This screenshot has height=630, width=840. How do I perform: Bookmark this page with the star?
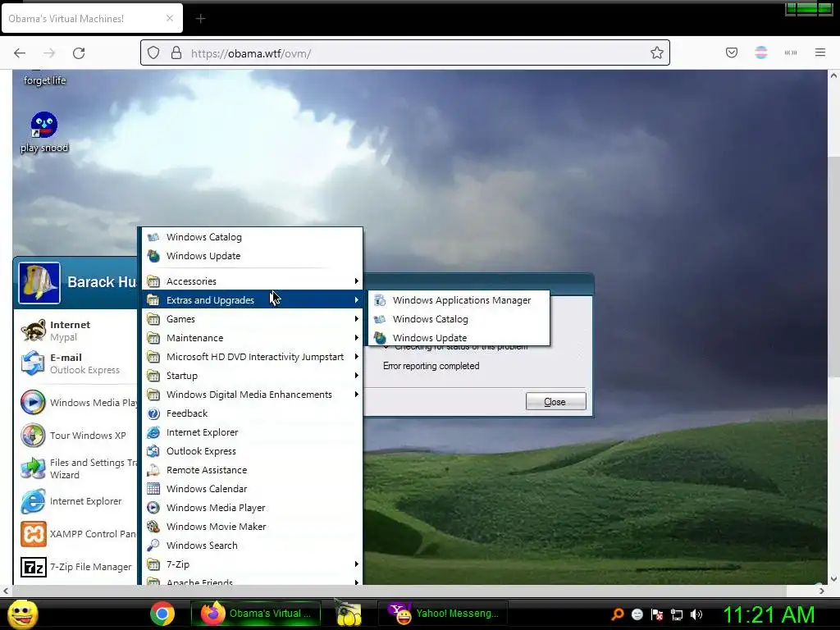657,52
